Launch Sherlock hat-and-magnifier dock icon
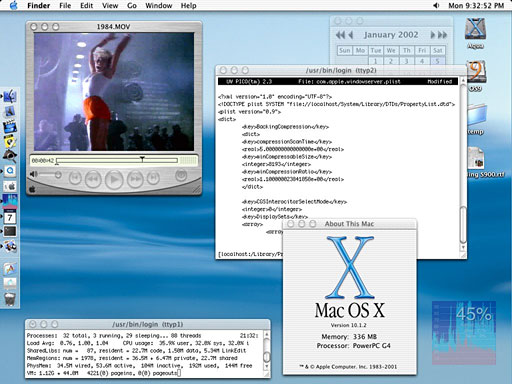This screenshot has width=512, height=384. click(10, 156)
